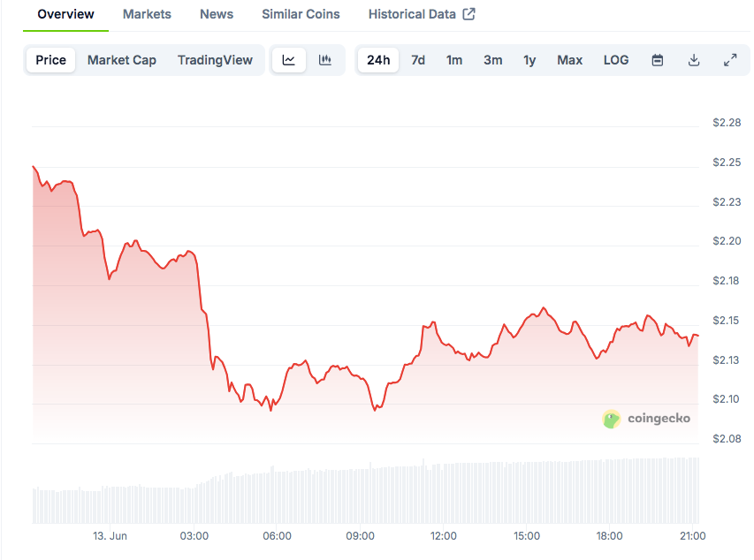The width and height of the screenshot is (754, 560).
Task: Download the chart data
Action: pos(694,60)
